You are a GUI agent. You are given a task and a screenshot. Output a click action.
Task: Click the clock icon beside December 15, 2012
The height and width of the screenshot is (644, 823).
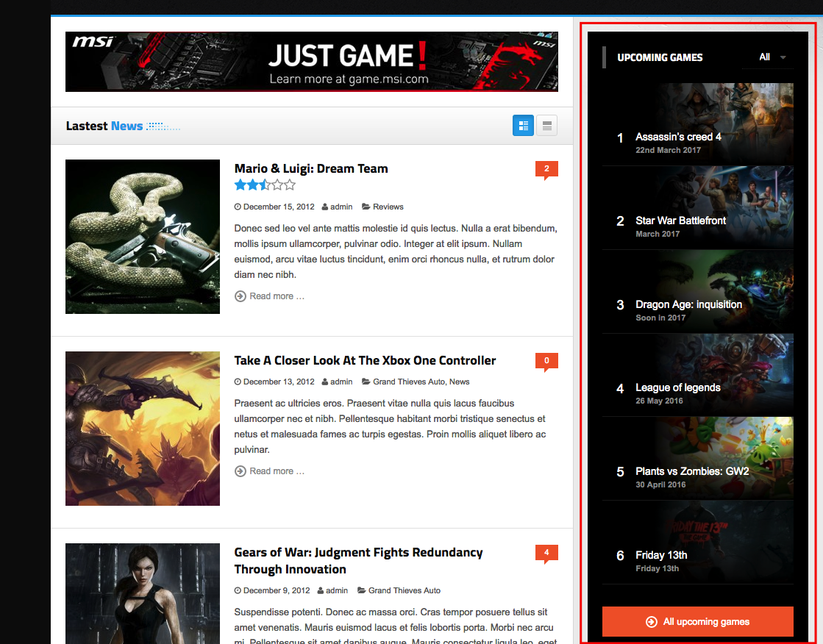(x=238, y=207)
